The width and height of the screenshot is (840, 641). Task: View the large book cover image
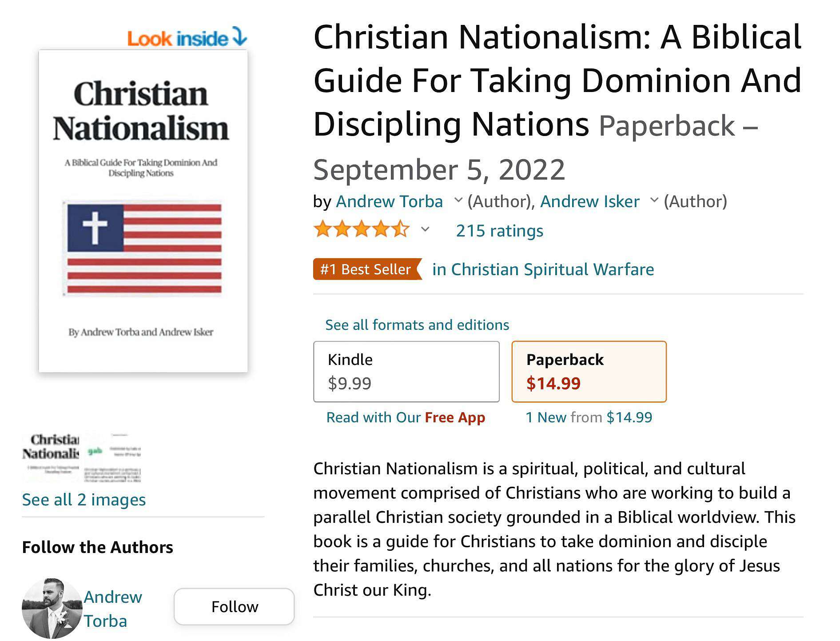point(143,211)
